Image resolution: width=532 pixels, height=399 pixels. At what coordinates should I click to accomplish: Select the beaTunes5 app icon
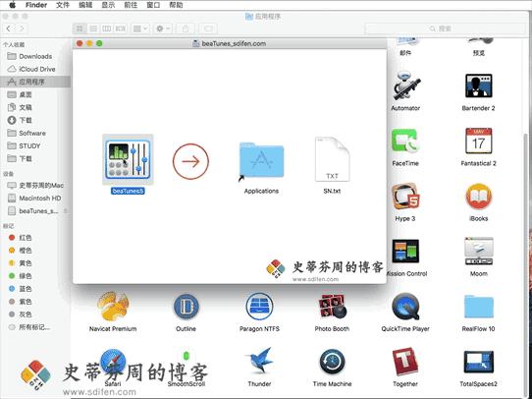pyautogui.click(x=128, y=159)
